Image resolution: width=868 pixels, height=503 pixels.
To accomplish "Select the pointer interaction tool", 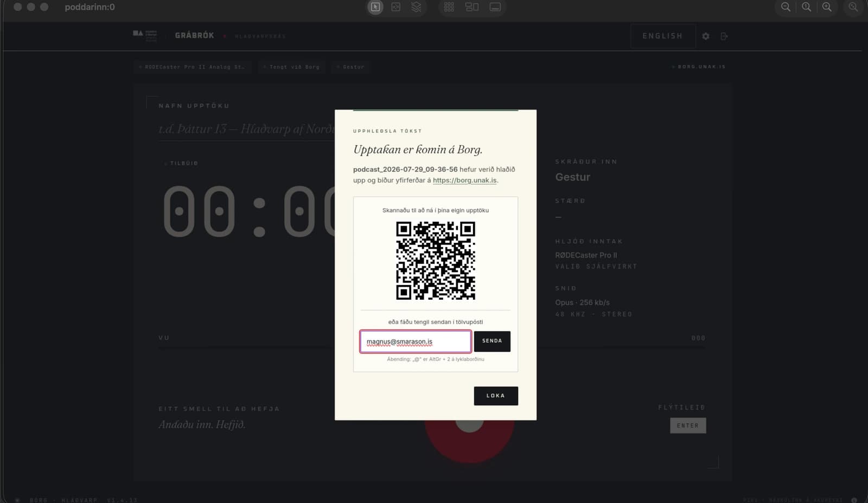I will (375, 7).
